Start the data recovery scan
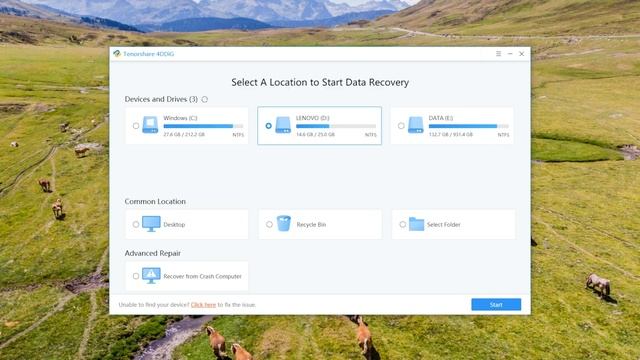The width and height of the screenshot is (640, 360). pyautogui.click(x=496, y=304)
